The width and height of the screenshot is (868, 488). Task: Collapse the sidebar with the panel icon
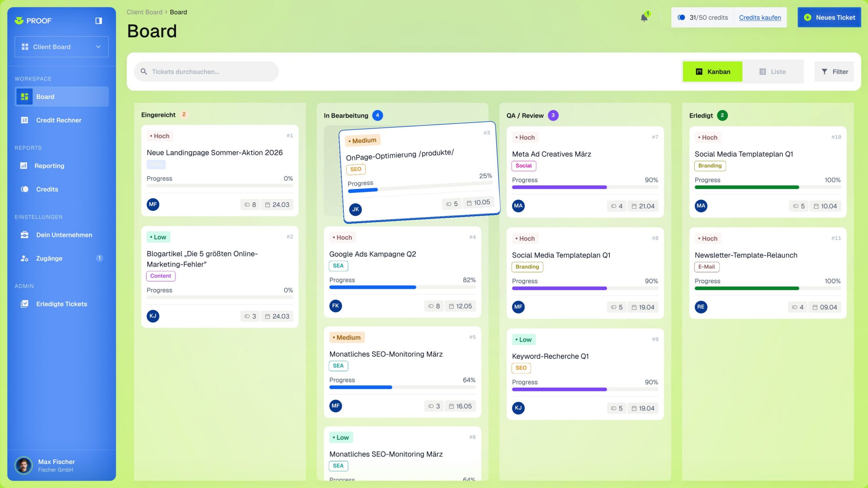coord(98,21)
